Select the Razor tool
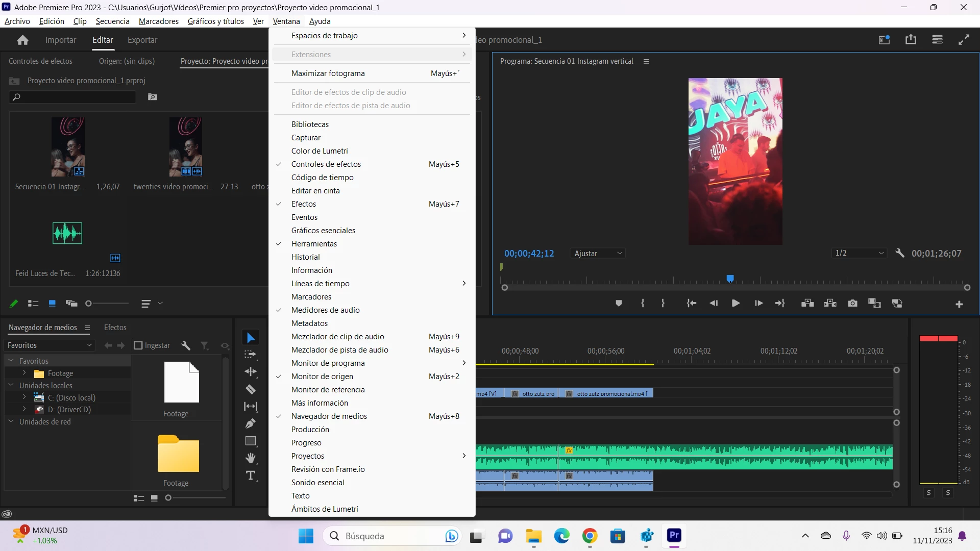 tap(251, 390)
